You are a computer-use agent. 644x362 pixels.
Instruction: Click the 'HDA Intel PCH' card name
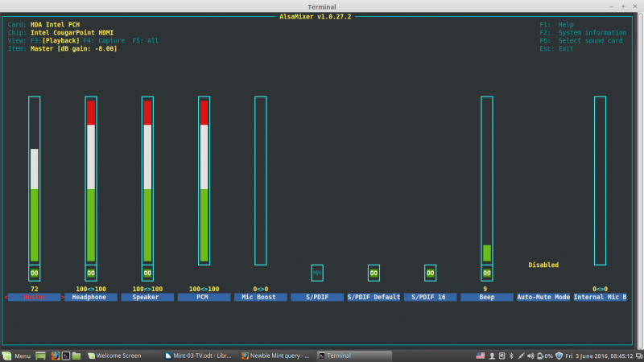click(x=55, y=25)
